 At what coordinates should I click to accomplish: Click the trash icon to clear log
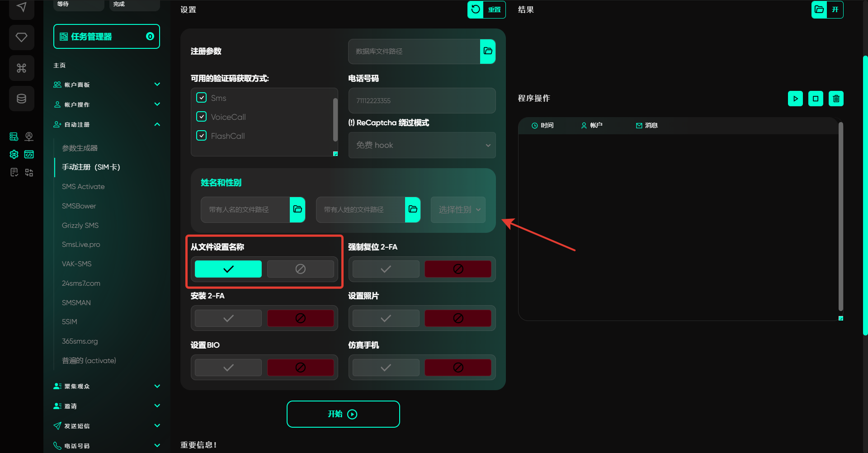(x=836, y=99)
